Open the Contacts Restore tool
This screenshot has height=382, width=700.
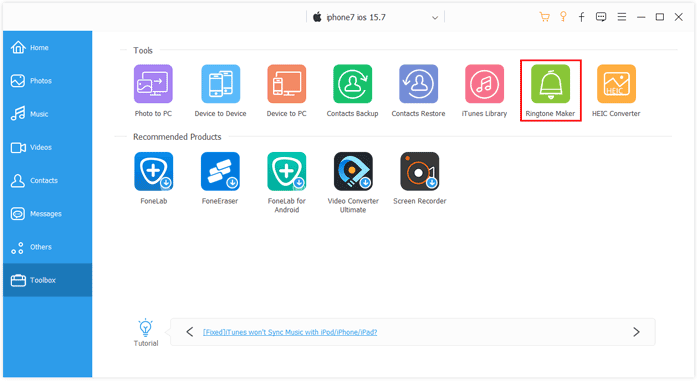(x=418, y=84)
